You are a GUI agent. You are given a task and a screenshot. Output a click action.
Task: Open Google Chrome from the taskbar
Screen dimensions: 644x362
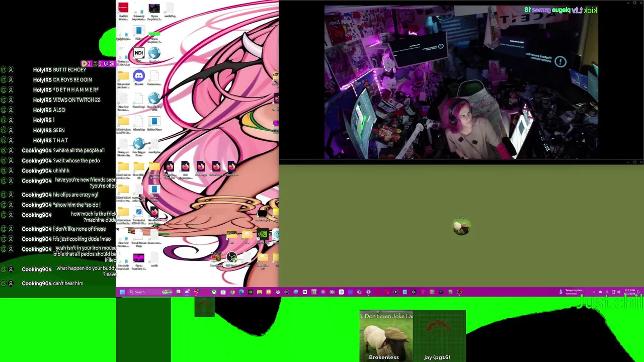point(232,292)
